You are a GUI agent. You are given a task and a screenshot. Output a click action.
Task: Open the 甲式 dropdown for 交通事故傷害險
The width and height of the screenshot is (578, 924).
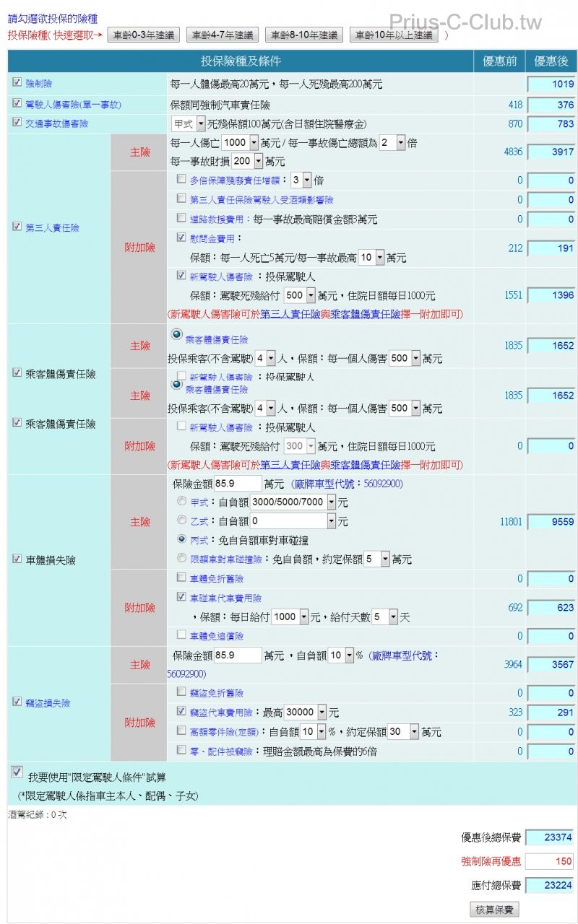[188, 123]
